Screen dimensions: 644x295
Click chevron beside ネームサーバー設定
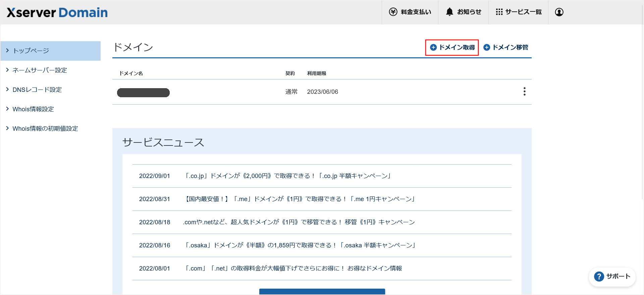(x=7, y=70)
